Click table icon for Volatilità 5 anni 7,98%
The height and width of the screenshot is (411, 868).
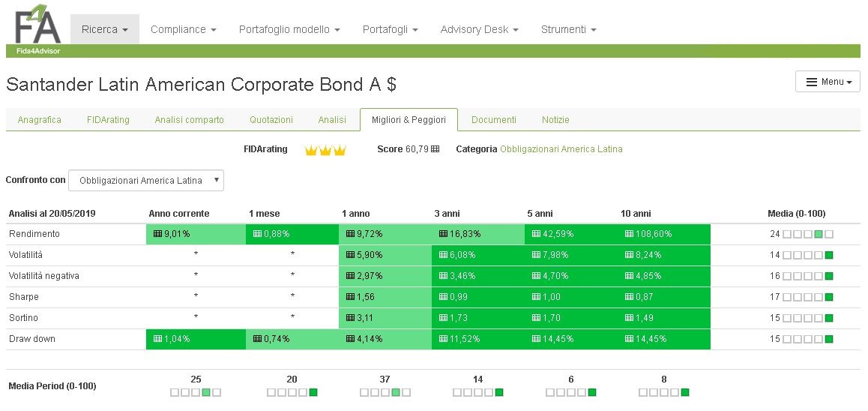537,255
